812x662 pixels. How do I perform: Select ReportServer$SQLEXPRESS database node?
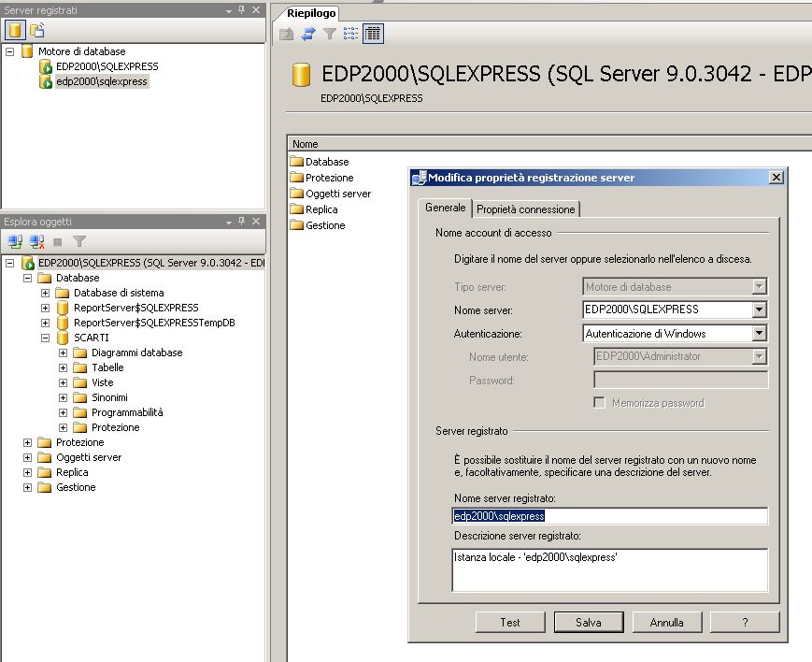coord(136,308)
